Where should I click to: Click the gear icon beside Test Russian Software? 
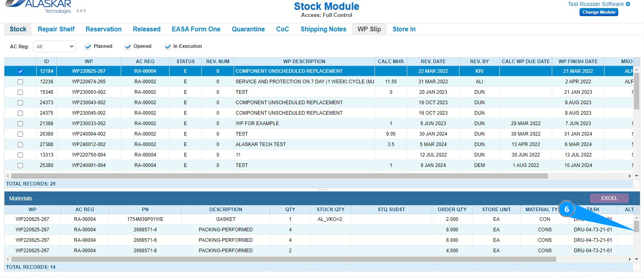coord(628,4)
